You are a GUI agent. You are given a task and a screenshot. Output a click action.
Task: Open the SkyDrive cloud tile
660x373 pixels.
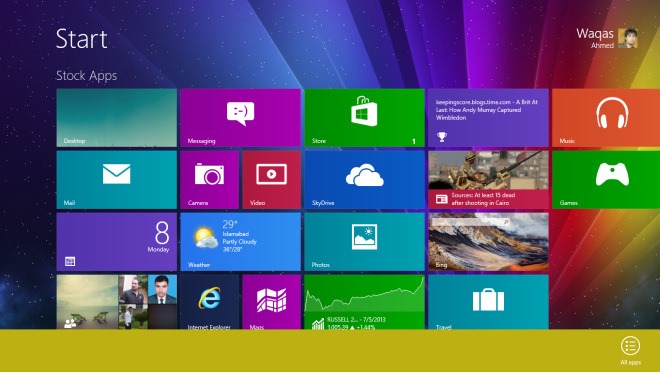click(365, 180)
